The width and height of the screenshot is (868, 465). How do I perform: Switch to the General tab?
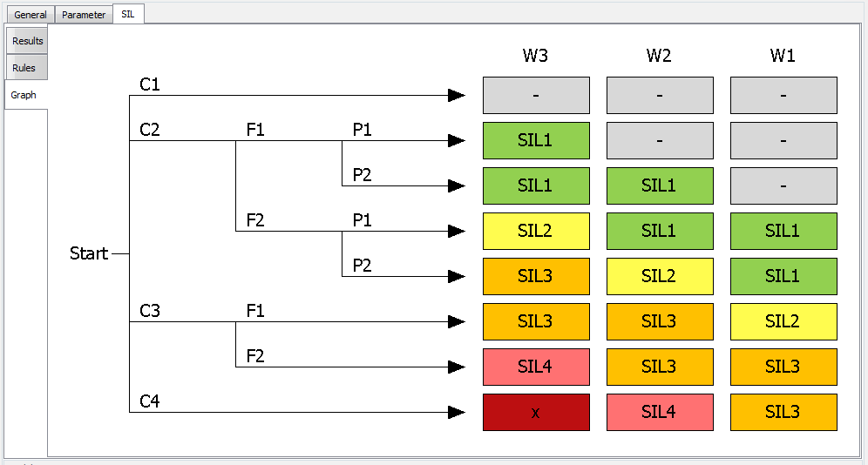coord(31,15)
